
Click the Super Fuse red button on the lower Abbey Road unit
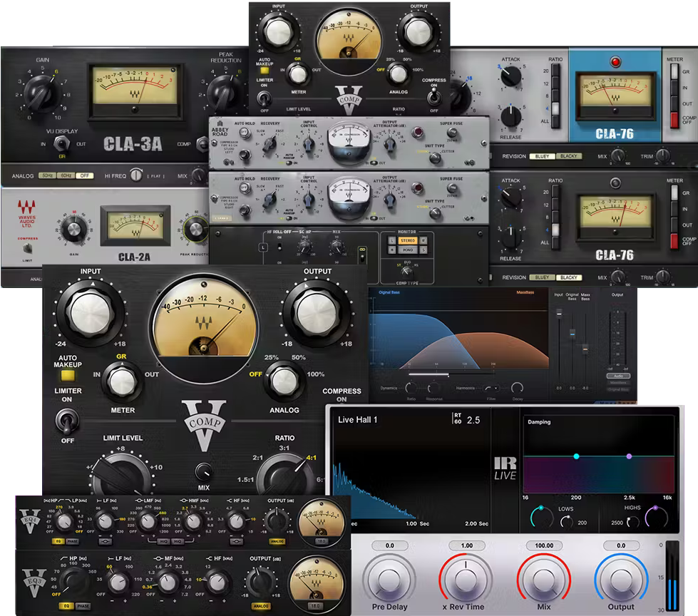[417, 188]
